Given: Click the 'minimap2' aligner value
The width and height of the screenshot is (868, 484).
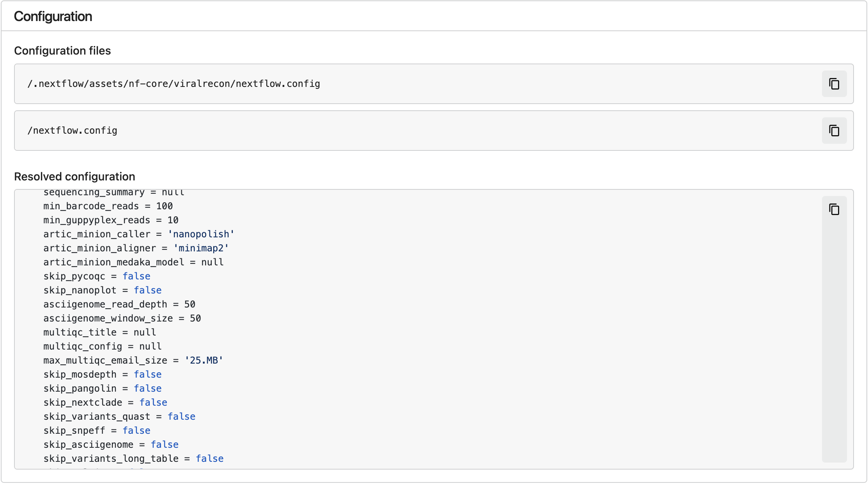Looking at the screenshot, I should pyautogui.click(x=201, y=248).
